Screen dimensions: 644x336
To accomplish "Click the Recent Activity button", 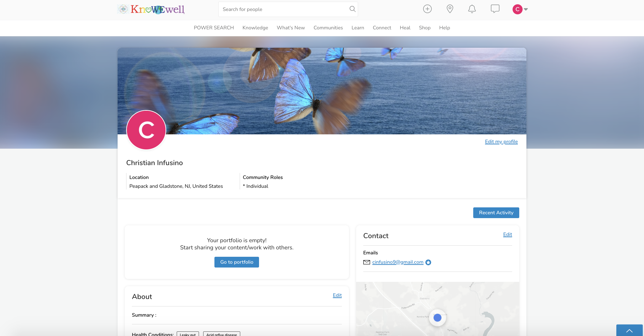I will coord(496,213).
